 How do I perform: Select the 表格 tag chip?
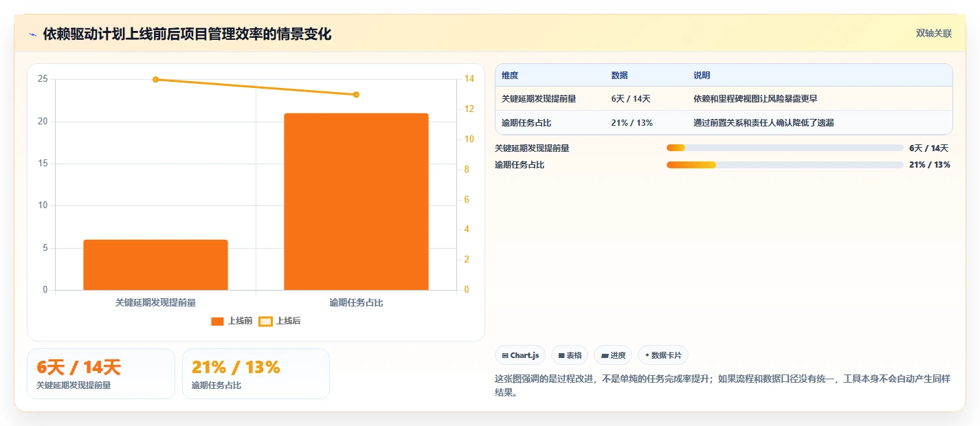point(570,355)
